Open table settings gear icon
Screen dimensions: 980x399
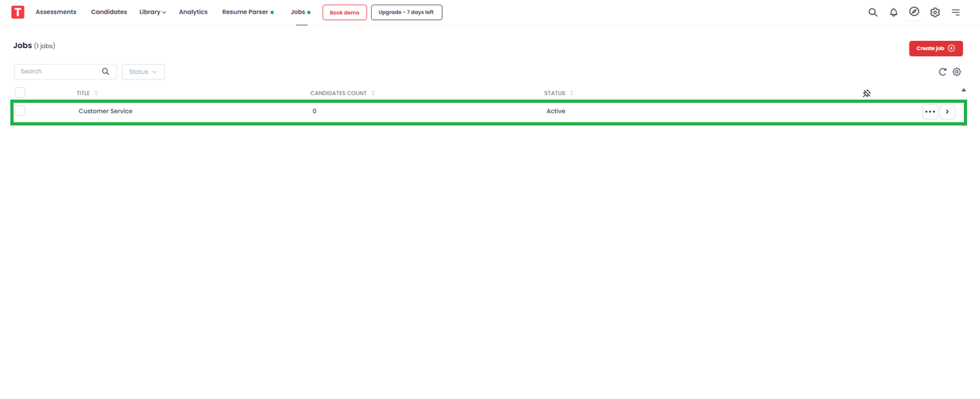[x=957, y=72]
